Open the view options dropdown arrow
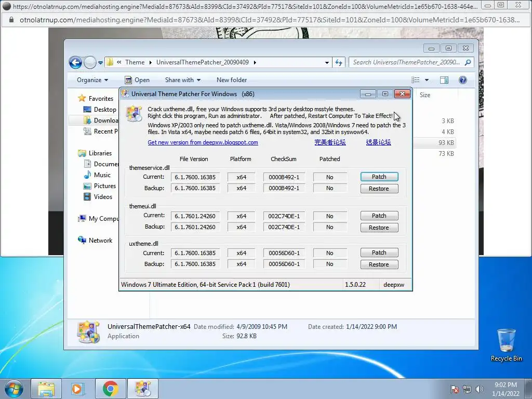The width and height of the screenshot is (532, 399). [x=427, y=80]
